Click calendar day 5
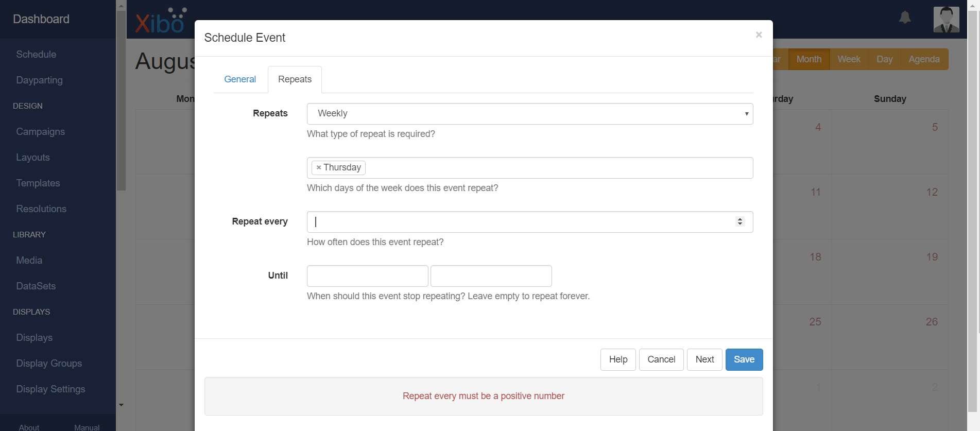 (x=935, y=127)
